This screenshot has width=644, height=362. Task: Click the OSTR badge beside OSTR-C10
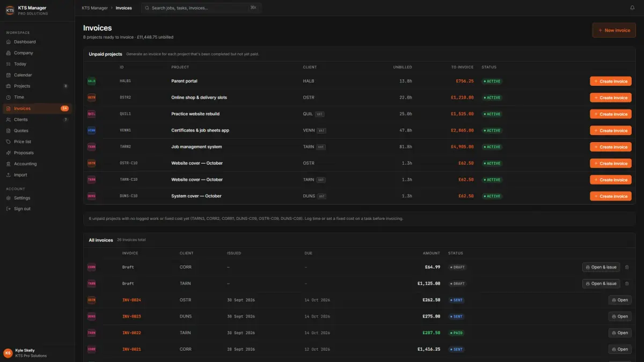click(x=92, y=163)
